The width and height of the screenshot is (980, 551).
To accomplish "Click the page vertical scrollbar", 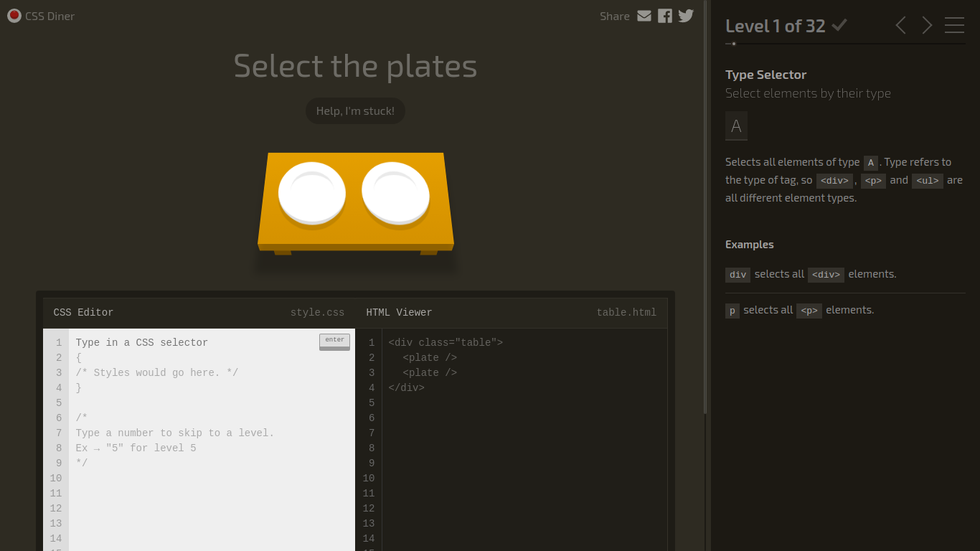I will (x=705, y=207).
